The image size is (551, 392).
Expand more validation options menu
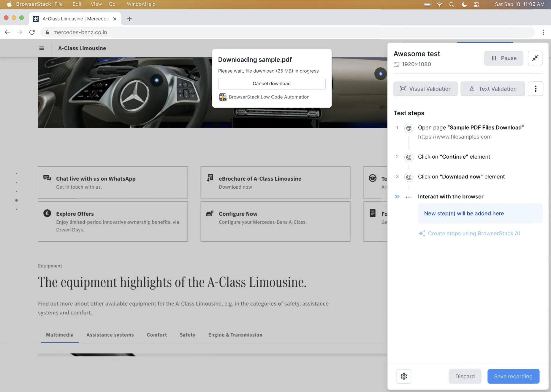(535, 89)
